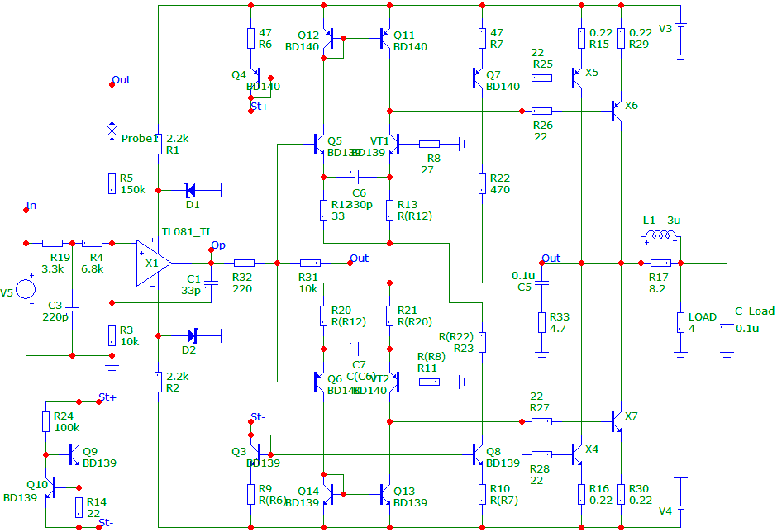
Task: Click the 'R30' label text
Action: pos(639,488)
